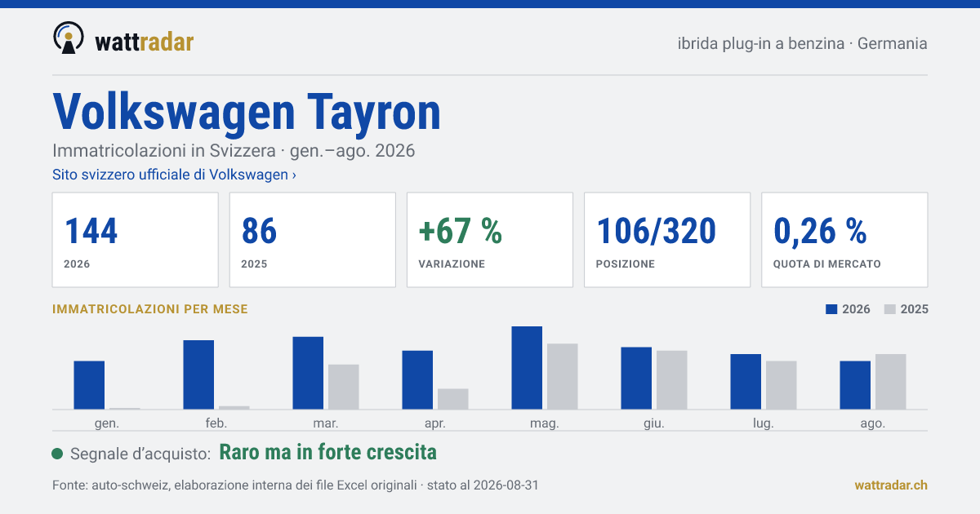Image resolution: width=980 pixels, height=514 pixels.
Task: Click the 'gen.' month axis label
Action: click(107, 423)
